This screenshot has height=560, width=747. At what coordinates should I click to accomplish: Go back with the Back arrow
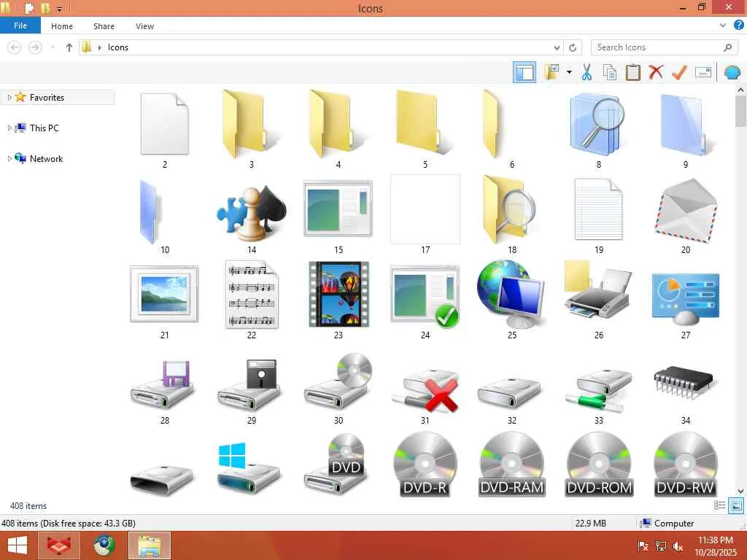coord(15,47)
